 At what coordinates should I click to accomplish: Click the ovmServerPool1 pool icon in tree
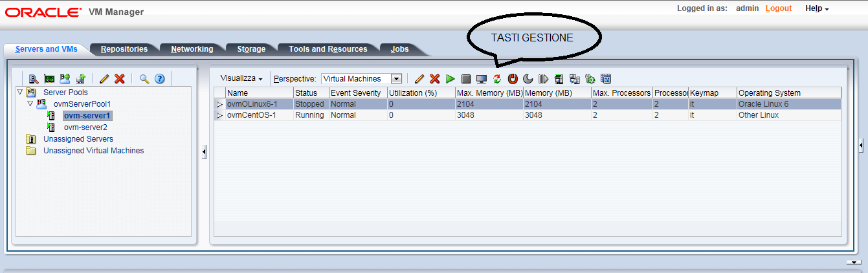[41, 104]
